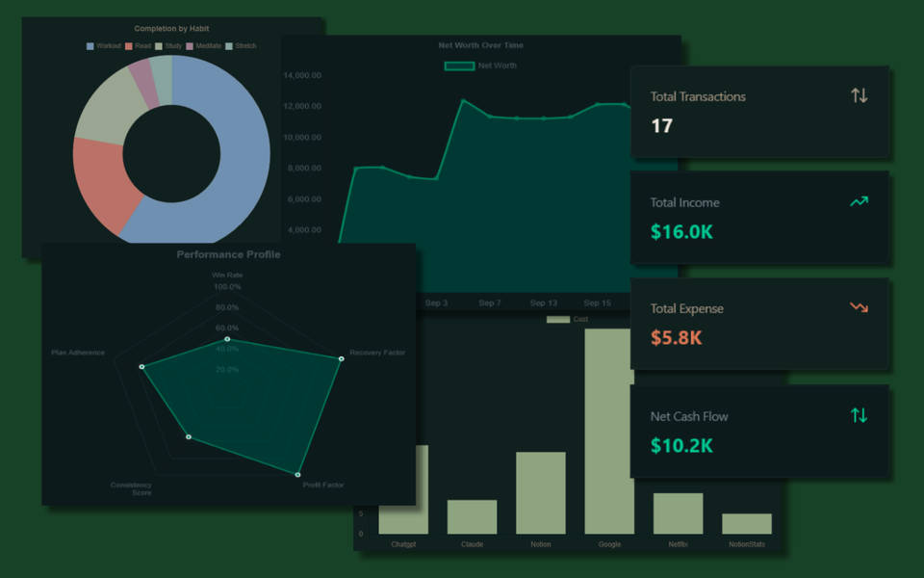
Task: Click the Notion bar in the cost chart
Action: (540, 493)
